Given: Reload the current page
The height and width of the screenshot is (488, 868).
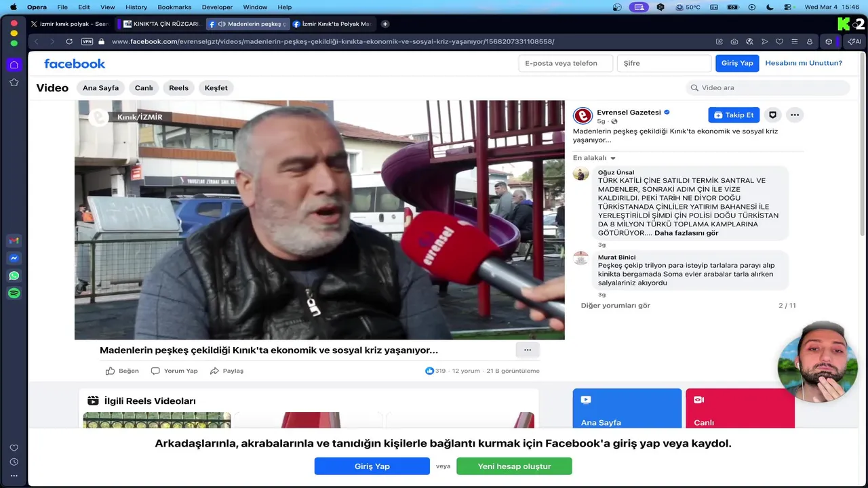Looking at the screenshot, I should (x=69, y=41).
